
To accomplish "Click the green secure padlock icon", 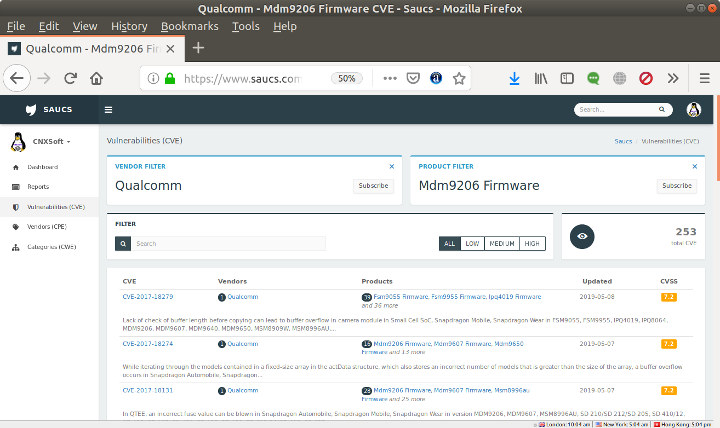I will [x=170, y=79].
